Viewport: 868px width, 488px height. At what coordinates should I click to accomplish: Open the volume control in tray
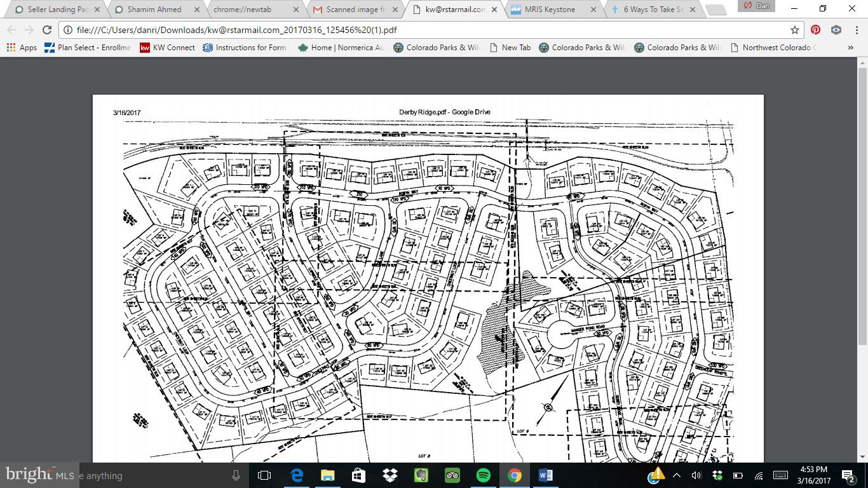click(696, 475)
